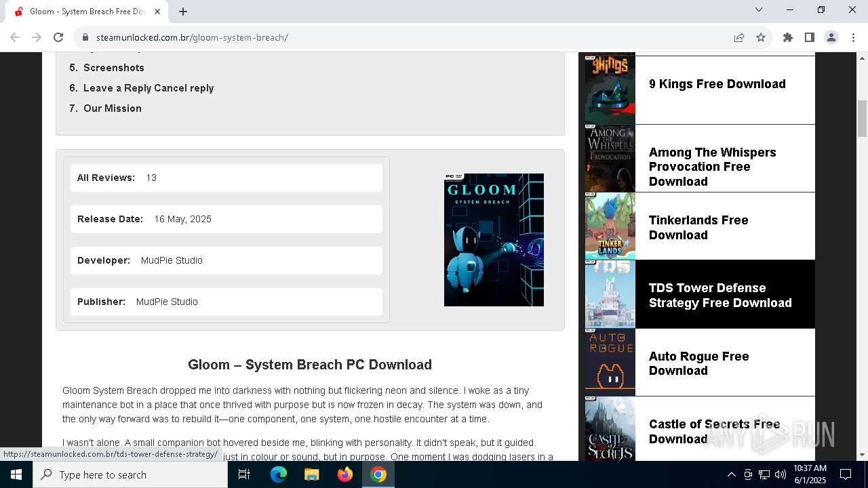868x488 pixels.
Task: Click the All Reviews value 13
Action: click(151, 178)
